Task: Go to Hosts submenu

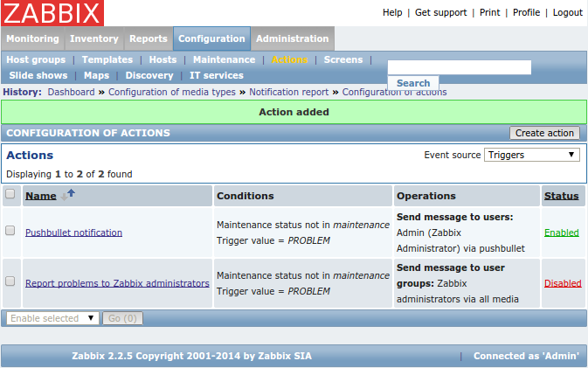Action: (x=163, y=59)
